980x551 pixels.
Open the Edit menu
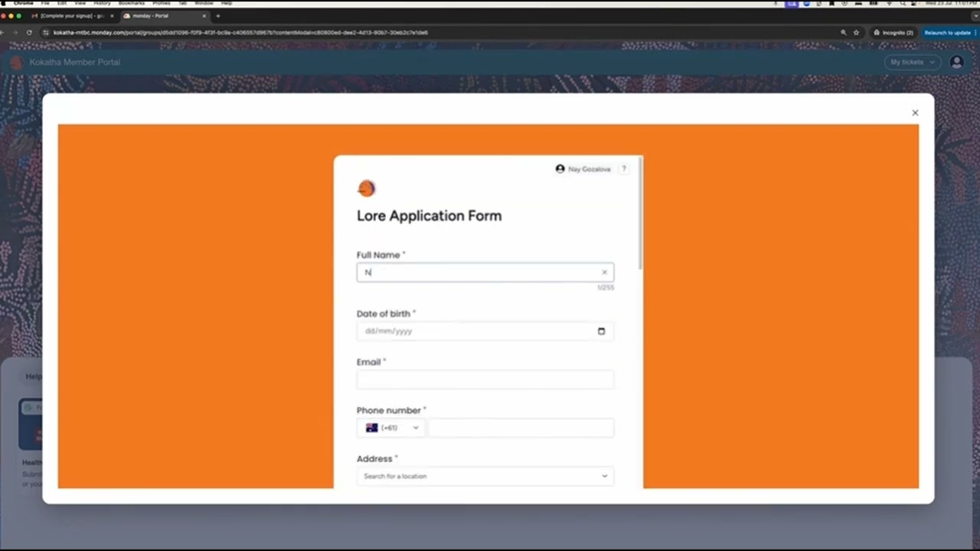62,3
